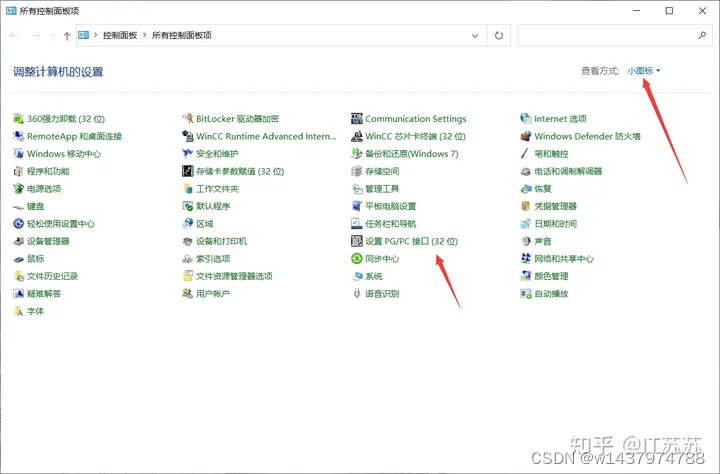Image resolution: width=720 pixels, height=474 pixels.
Task: Click the Windows 移动中心 icon
Action: coord(18,154)
